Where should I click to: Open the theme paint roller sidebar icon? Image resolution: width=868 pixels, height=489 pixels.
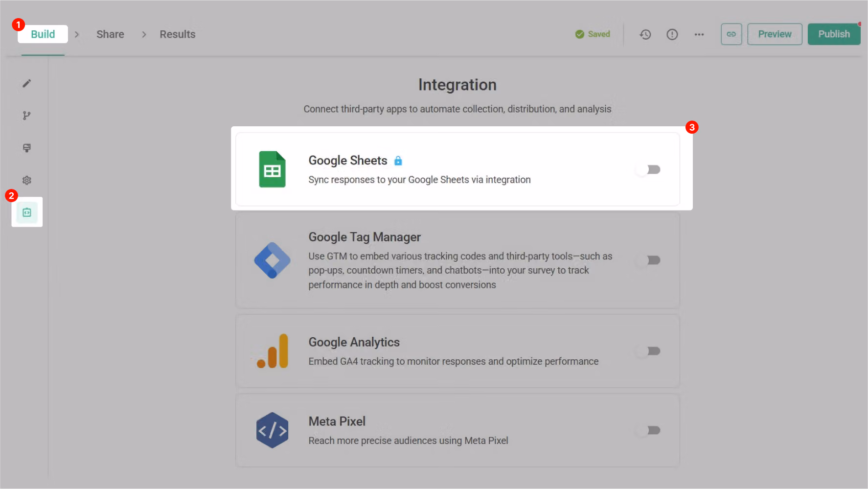coord(27,148)
